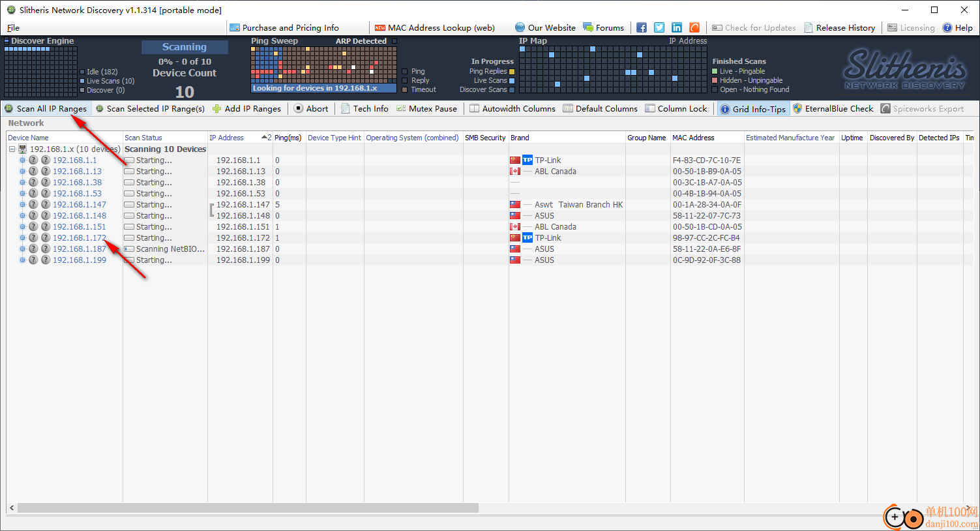Expand the 192.168.1.147 device node

22,205
